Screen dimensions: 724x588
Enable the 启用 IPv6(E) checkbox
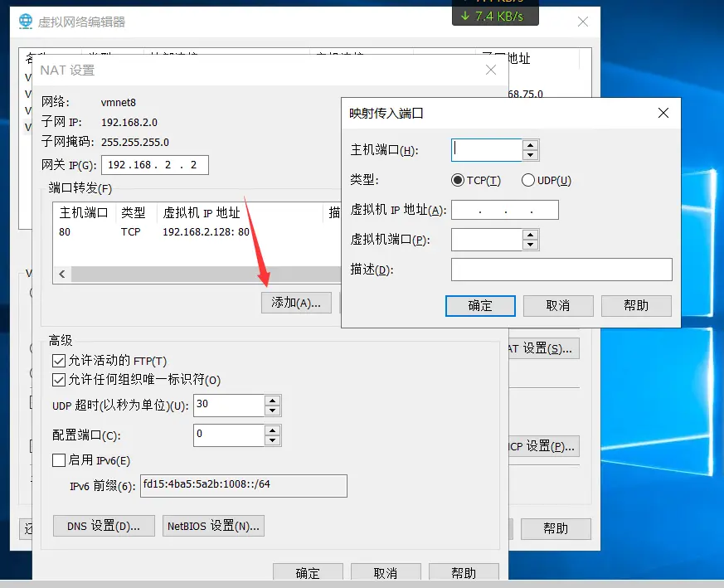(x=59, y=460)
